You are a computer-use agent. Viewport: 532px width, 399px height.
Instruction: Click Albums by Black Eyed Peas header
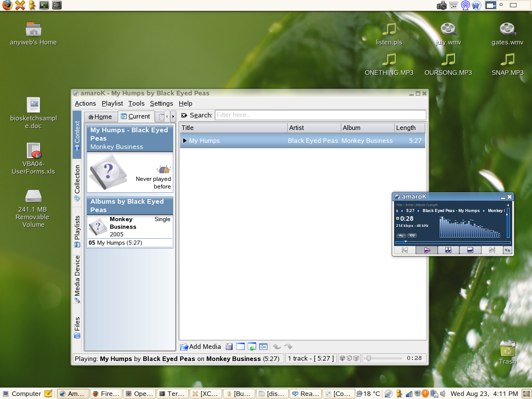click(x=130, y=206)
